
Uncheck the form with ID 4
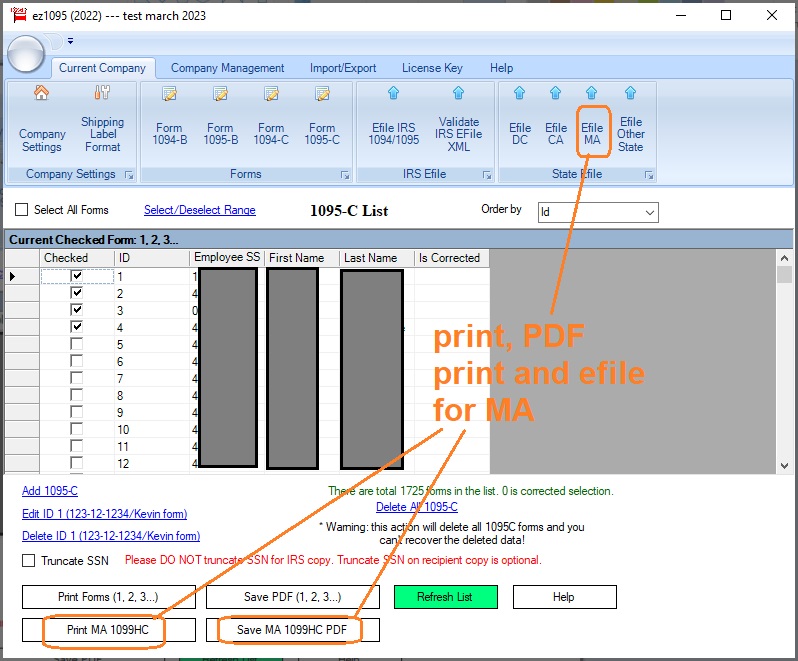coord(76,327)
